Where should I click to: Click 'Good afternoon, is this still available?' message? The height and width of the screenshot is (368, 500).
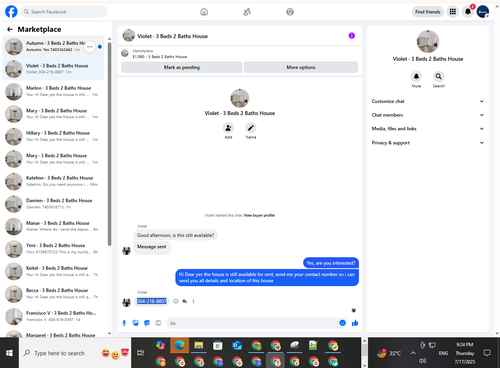(x=176, y=235)
